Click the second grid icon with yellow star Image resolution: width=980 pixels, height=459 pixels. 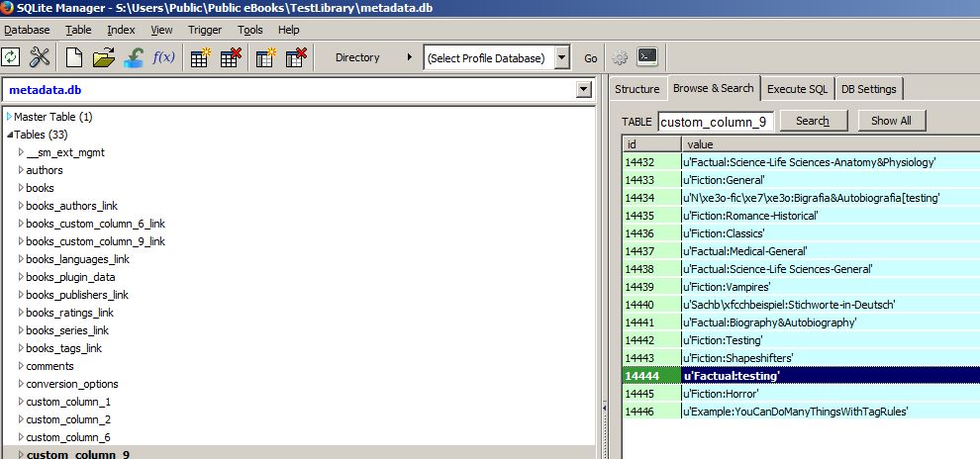(265, 57)
